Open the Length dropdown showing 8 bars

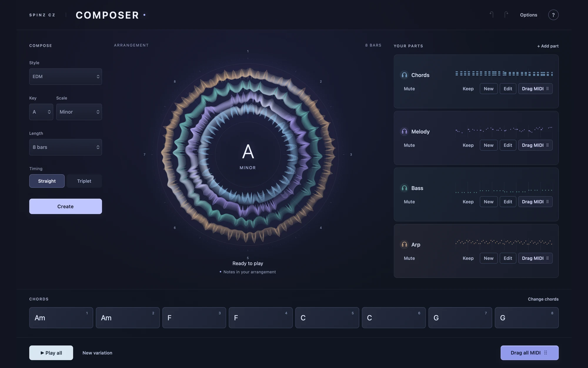(66, 147)
